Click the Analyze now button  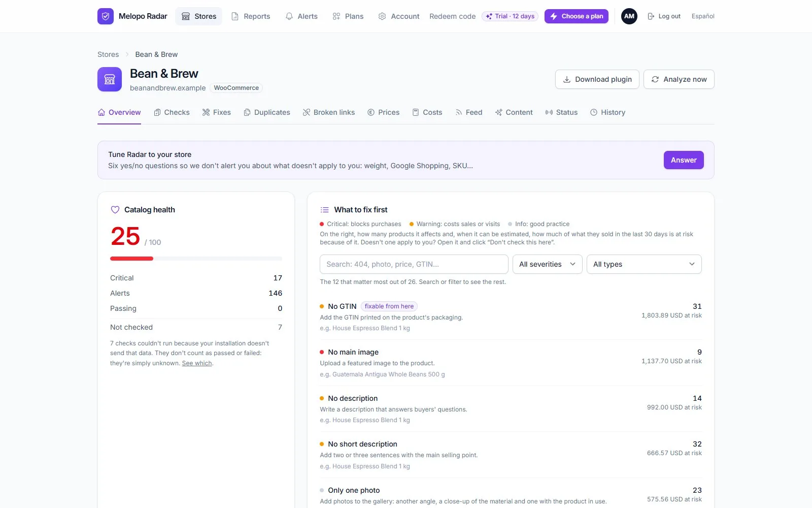(x=679, y=79)
